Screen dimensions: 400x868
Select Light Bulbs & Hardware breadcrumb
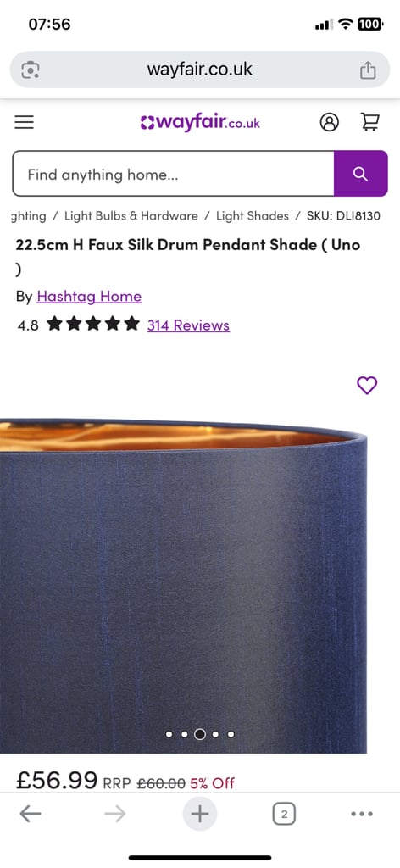click(x=131, y=216)
